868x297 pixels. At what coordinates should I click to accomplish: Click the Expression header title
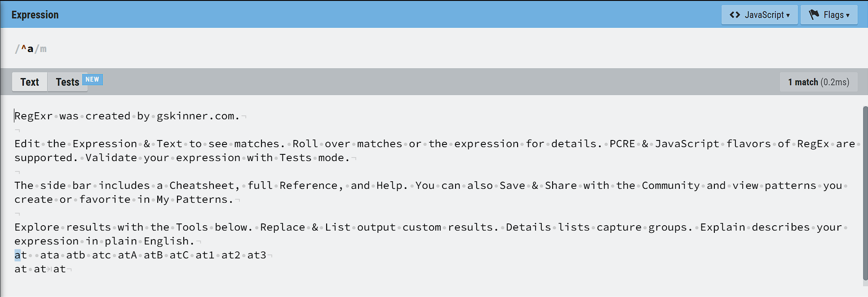(35, 15)
